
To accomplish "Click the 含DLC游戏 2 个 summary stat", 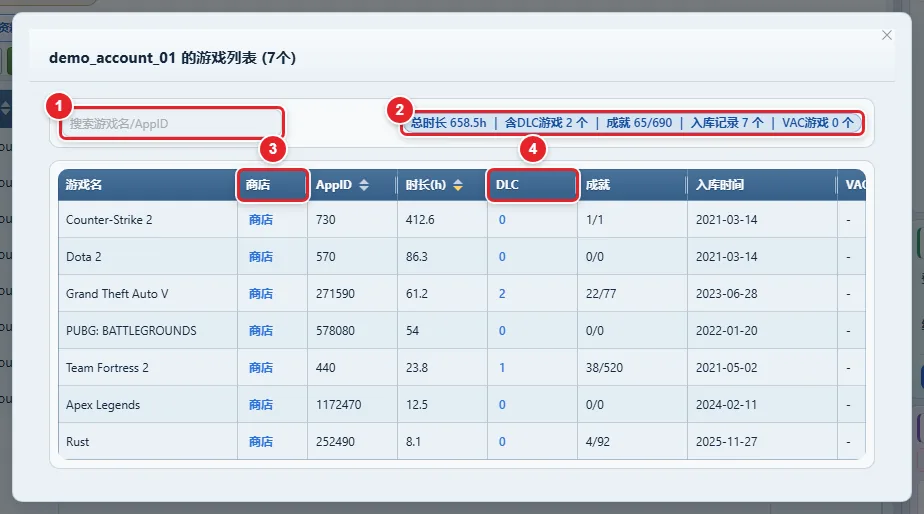I will click(x=546, y=123).
